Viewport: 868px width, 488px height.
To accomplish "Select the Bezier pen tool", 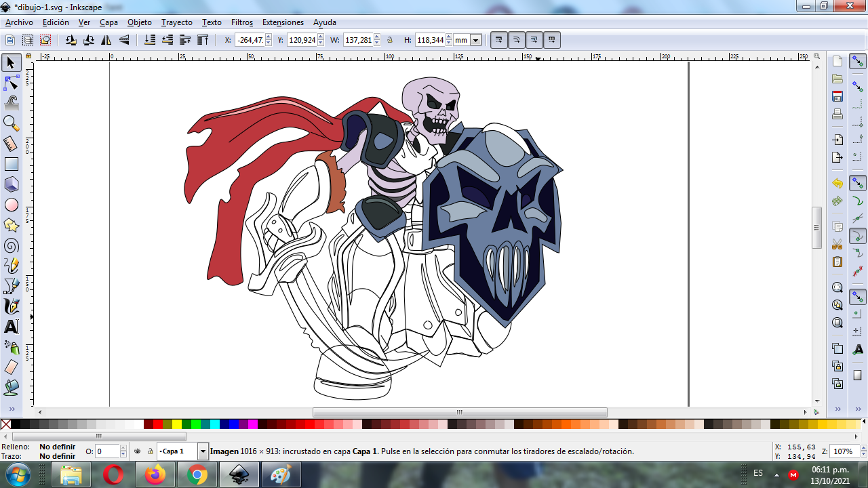I will point(11,286).
